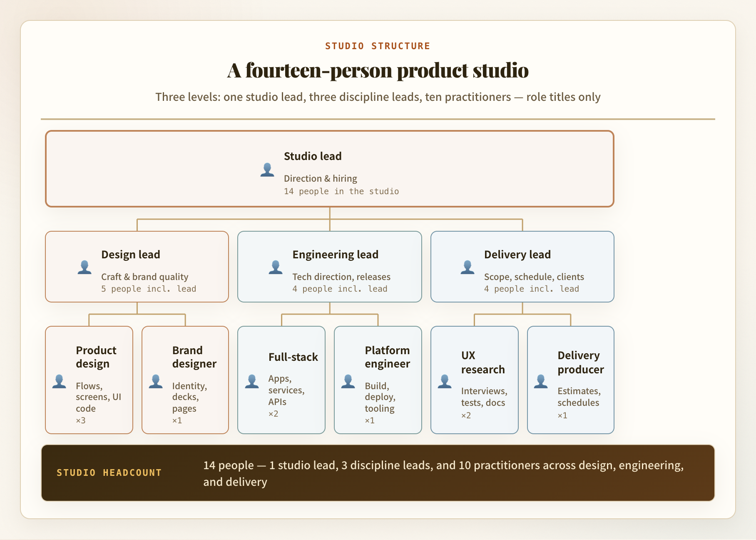This screenshot has height=540, width=756.
Task: Open the UX research role title
Action: (x=483, y=362)
